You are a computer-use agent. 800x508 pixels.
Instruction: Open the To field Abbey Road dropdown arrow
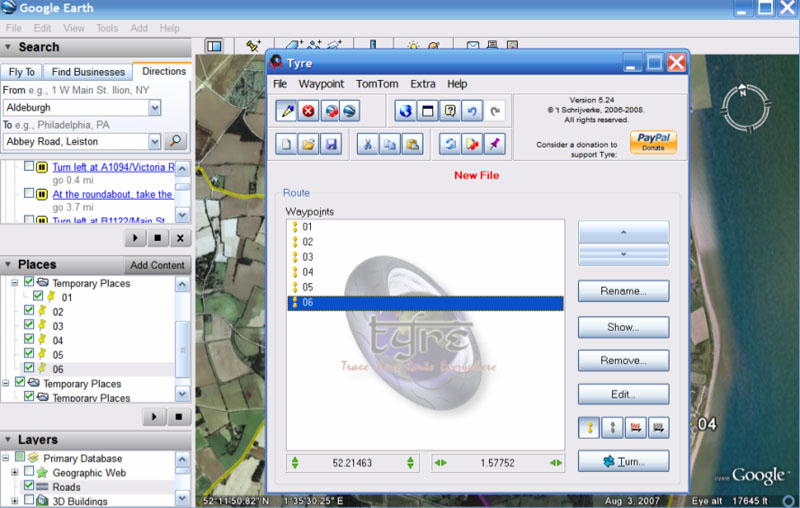(x=155, y=141)
